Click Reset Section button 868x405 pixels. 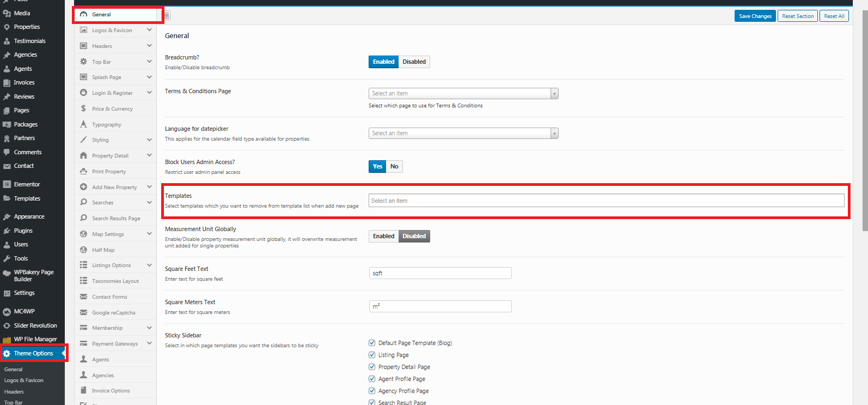[x=798, y=16]
